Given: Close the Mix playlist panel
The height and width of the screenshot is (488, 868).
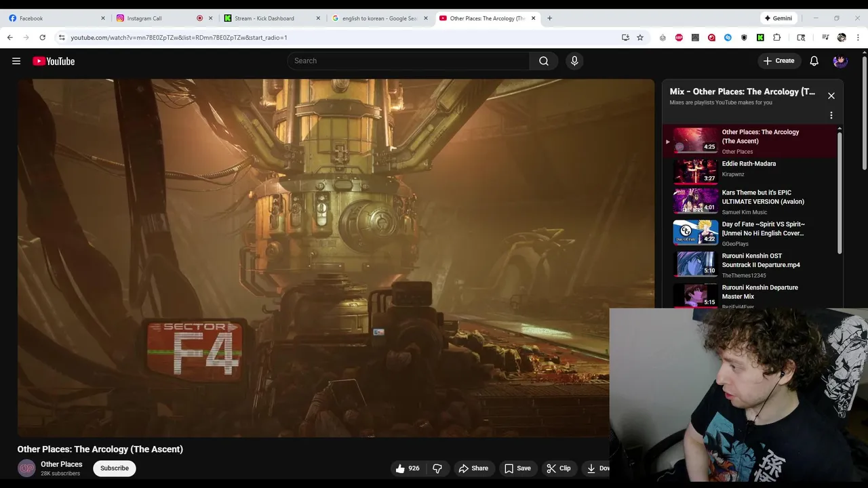Looking at the screenshot, I should (831, 96).
